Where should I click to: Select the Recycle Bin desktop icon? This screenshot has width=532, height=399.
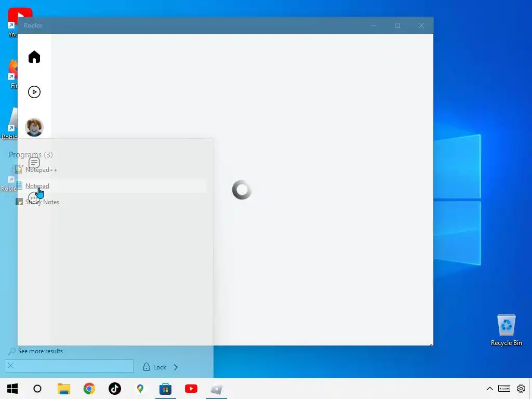click(x=506, y=330)
